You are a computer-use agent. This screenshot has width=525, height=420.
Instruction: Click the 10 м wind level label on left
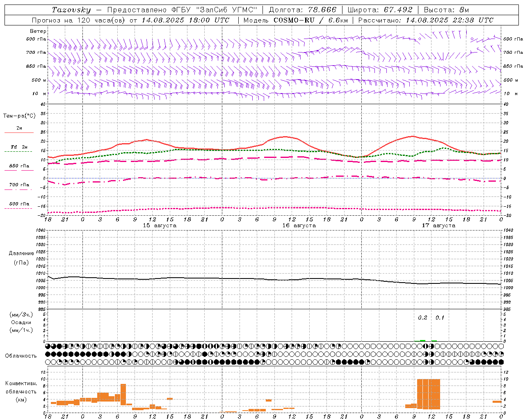[x=39, y=94]
